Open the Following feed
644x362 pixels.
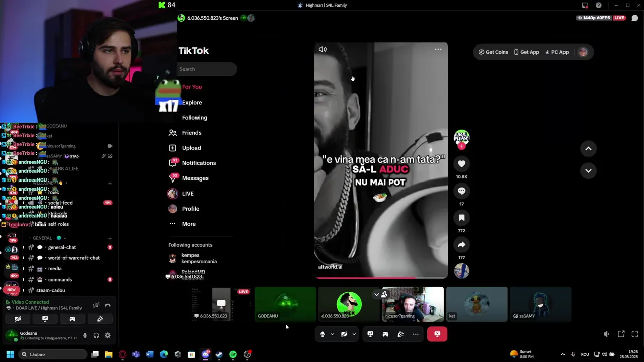194,118
